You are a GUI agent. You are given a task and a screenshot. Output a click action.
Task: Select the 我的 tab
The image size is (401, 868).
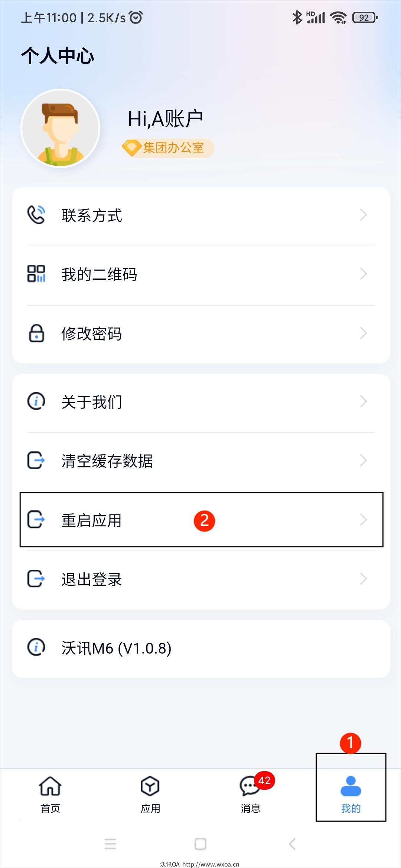(351, 793)
